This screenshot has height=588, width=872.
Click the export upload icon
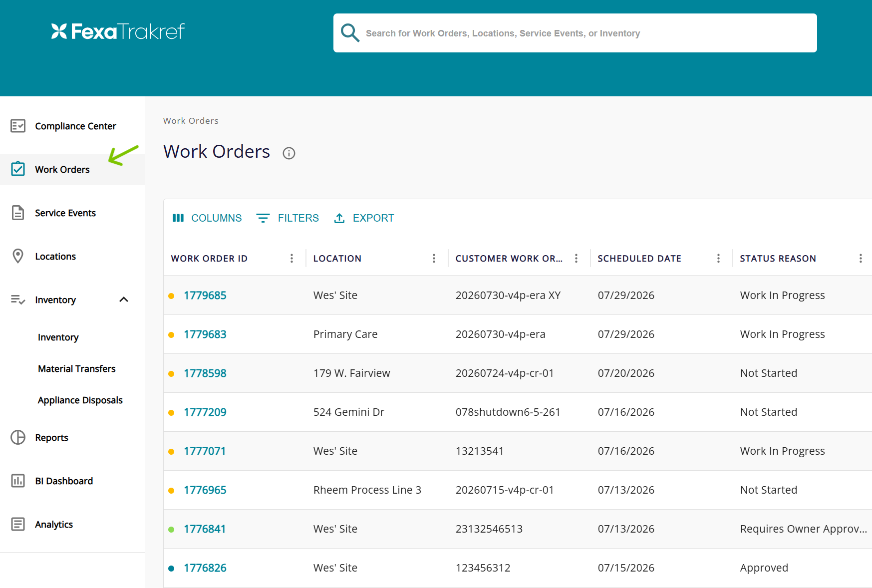339,218
